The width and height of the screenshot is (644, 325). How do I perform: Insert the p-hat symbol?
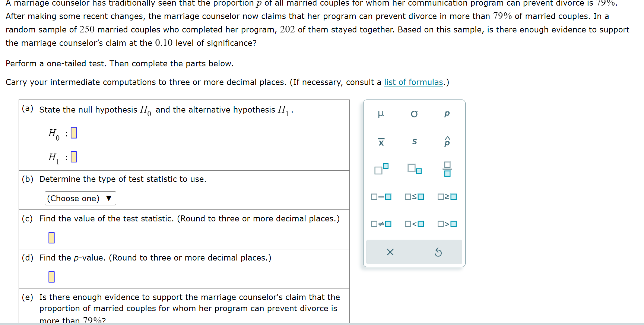[x=447, y=141]
